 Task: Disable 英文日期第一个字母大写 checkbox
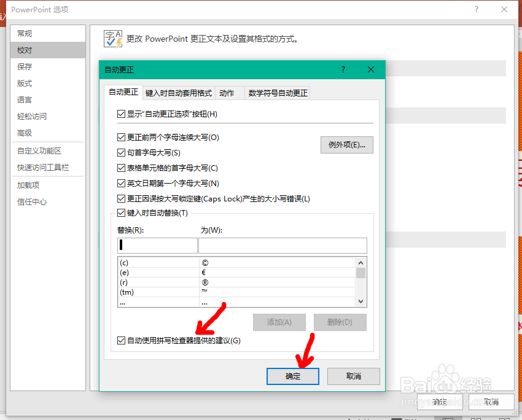(121, 183)
